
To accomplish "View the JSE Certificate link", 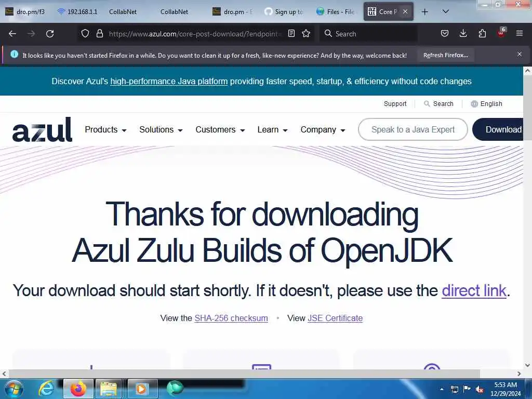I will (x=335, y=318).
